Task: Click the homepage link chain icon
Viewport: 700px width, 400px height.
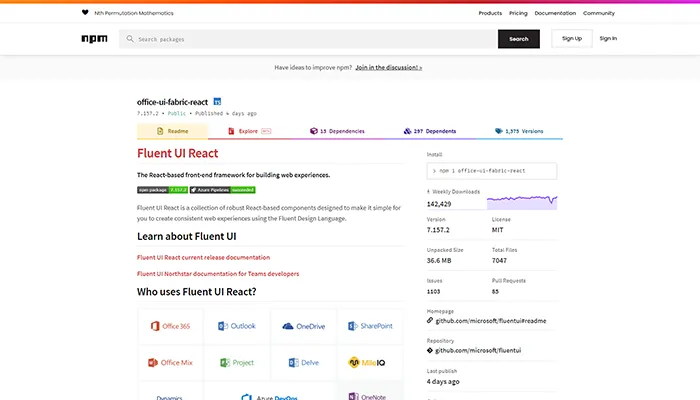Action: pyautogui.click(x=430, y=320)
